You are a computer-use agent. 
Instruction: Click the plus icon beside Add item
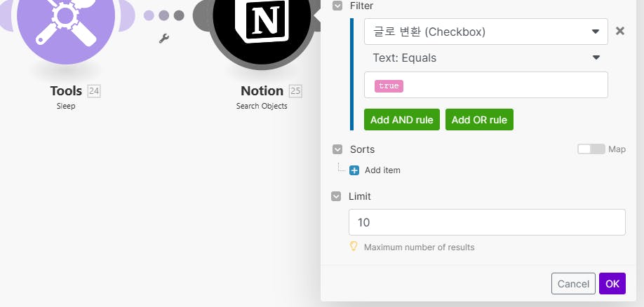coord(354,170)
